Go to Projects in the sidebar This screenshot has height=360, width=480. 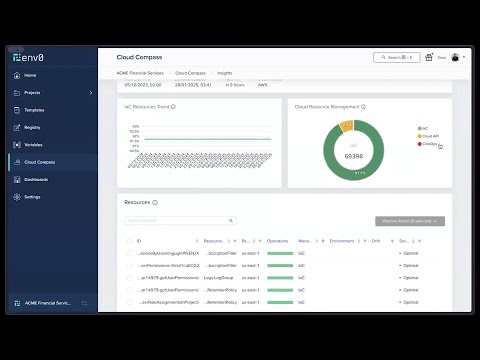click(x=32, y=93)
